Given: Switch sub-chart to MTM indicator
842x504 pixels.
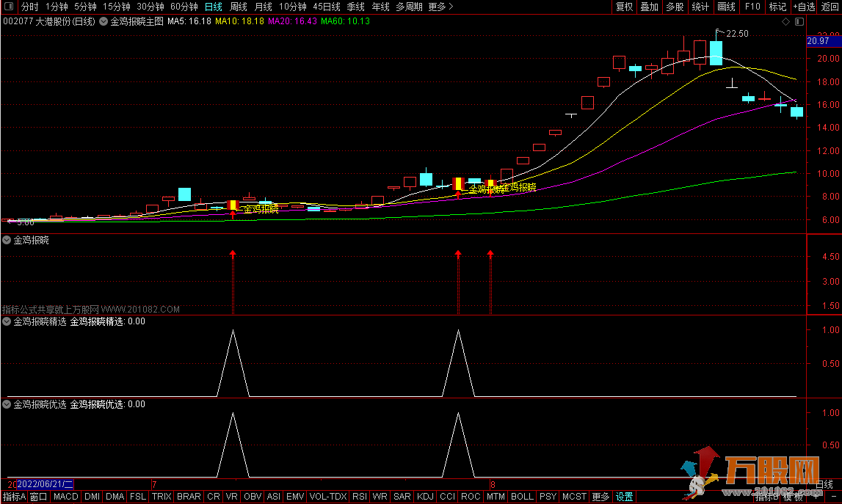Looking at the screenshot, I should click(496, 497).
